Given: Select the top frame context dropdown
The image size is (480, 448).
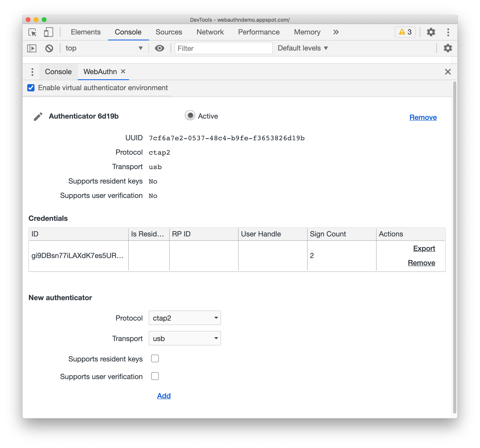Looking at the screenshot, I should click(103, 47).
